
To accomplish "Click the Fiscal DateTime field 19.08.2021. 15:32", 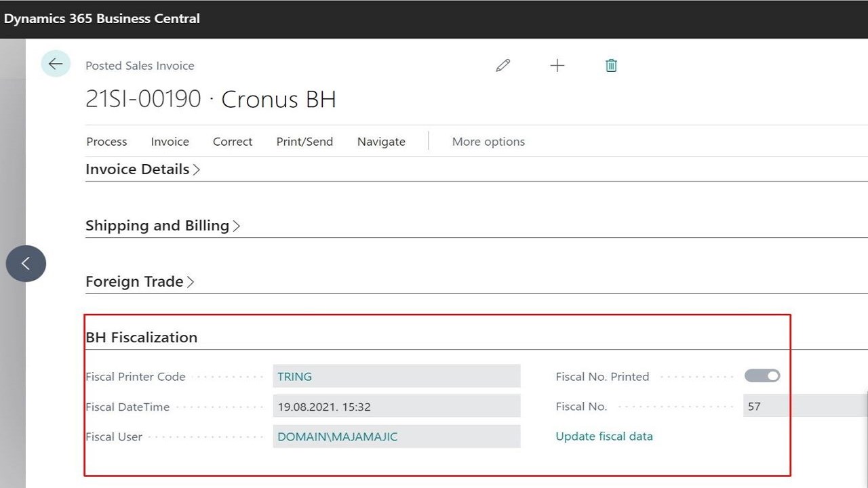I will click(397, 407).
